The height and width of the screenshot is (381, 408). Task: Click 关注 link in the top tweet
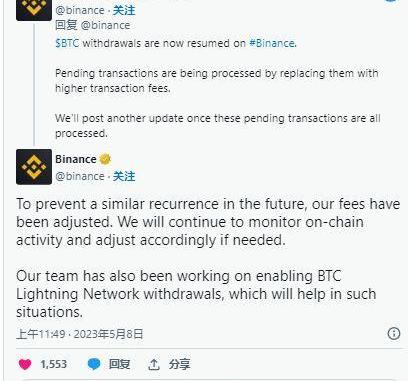(x=124, y=10)
